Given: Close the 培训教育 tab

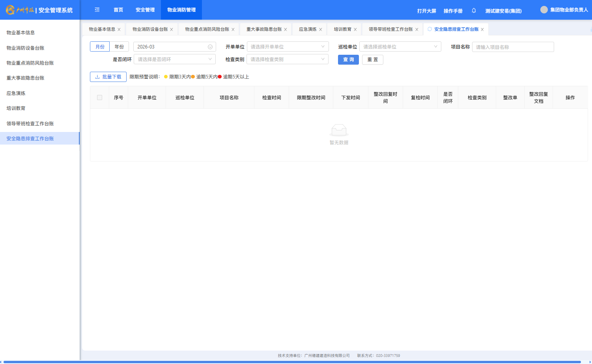Looking at the screenshot, I should click(x=355, y=30).
